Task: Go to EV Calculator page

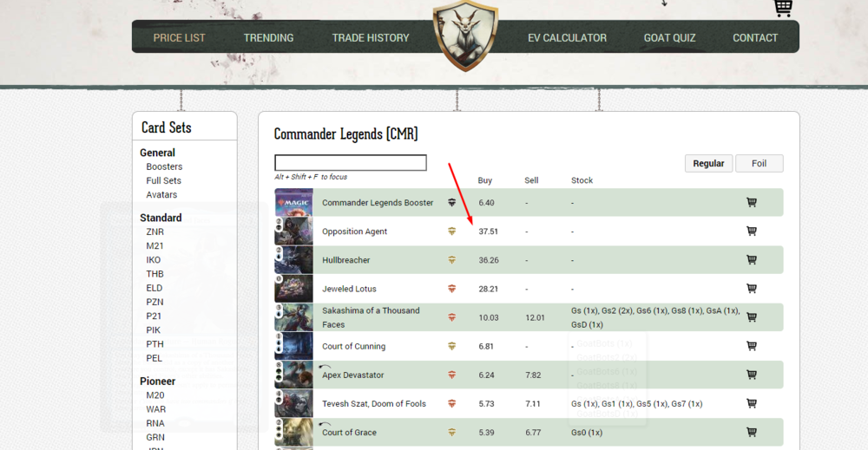Action: (x=567, y=37)
